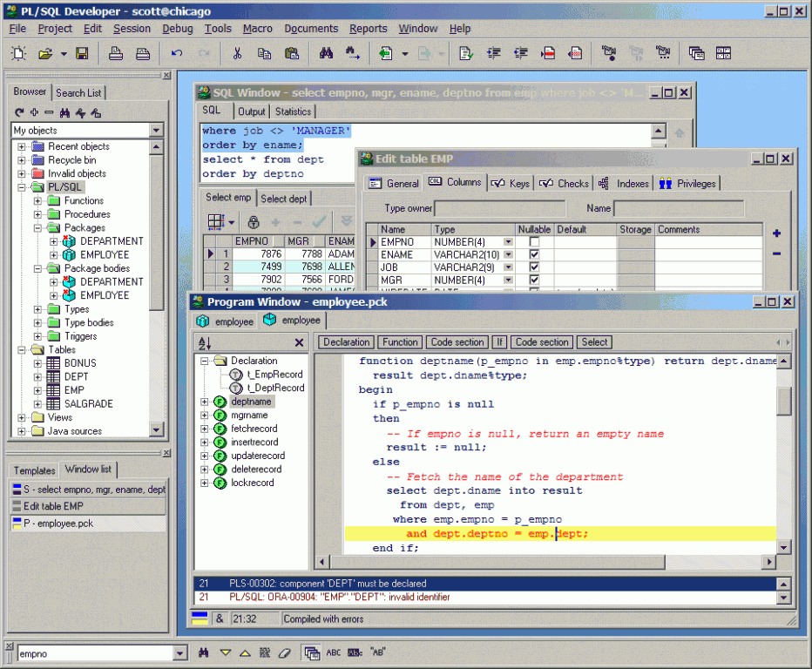
Task: Click the Cut scissors icon
Action: (x=237, y=53)
